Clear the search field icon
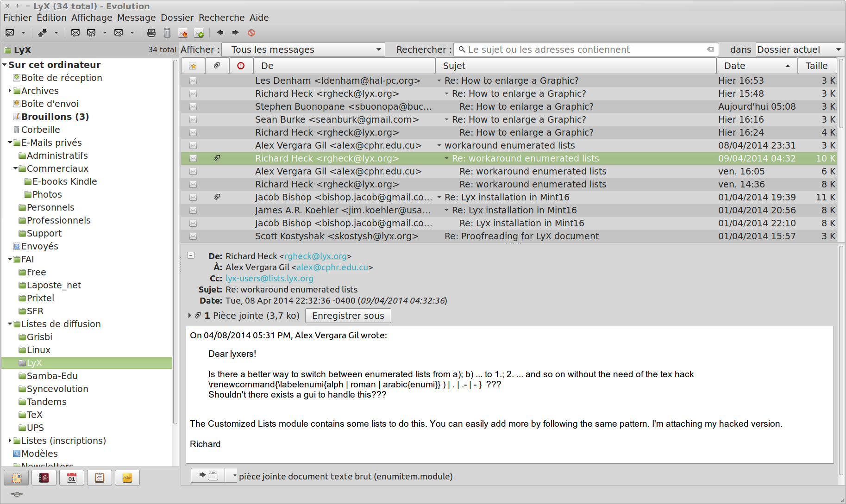Screen dimensions: 846x504 click(710, 50)
